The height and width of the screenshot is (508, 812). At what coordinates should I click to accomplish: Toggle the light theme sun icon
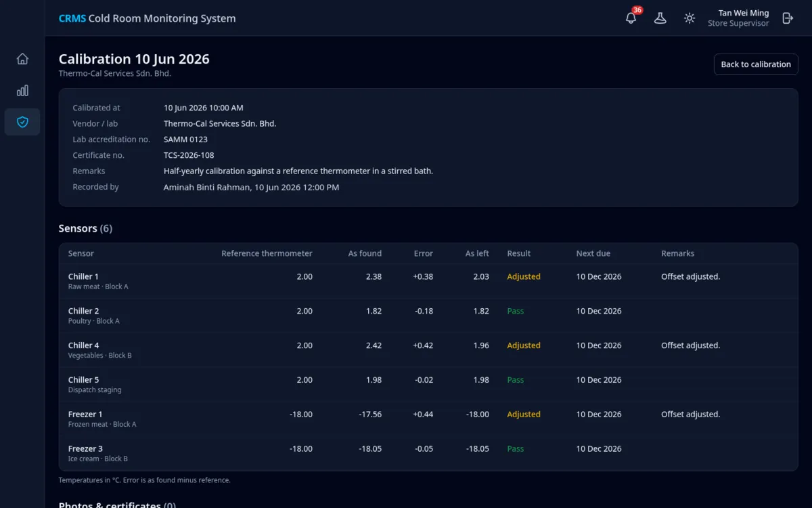pyautogui.click(x=690, y=18)
